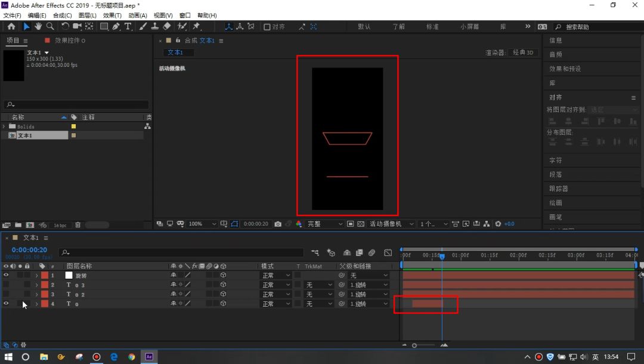Select the Zoom magnifier tool
Viewport: 644px width, 364px height.
[50, 26]
